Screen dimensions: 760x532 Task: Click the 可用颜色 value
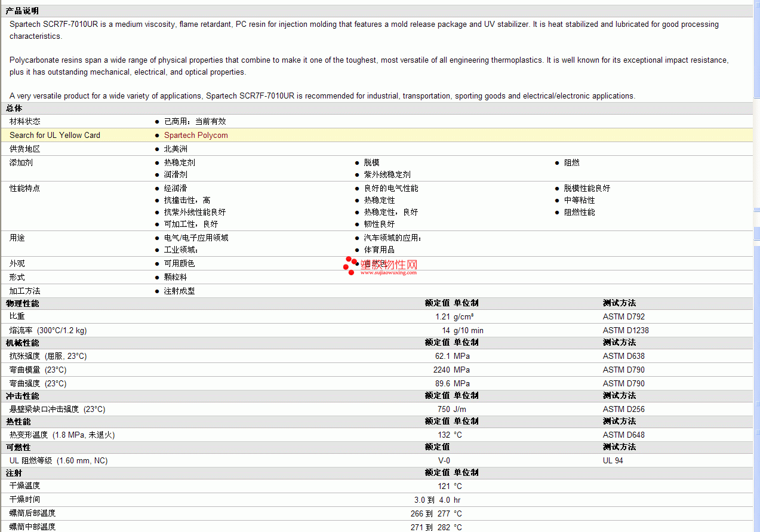coord(180,263)
